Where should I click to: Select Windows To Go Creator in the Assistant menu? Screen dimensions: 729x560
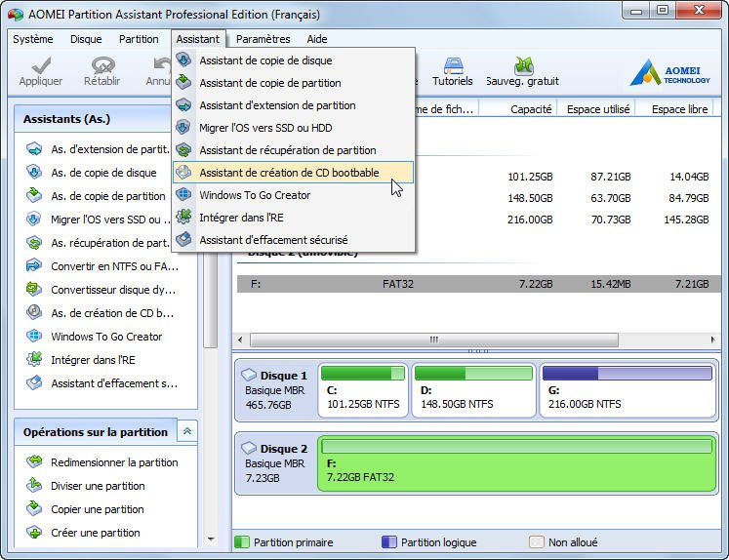click(x=294, y=195)
